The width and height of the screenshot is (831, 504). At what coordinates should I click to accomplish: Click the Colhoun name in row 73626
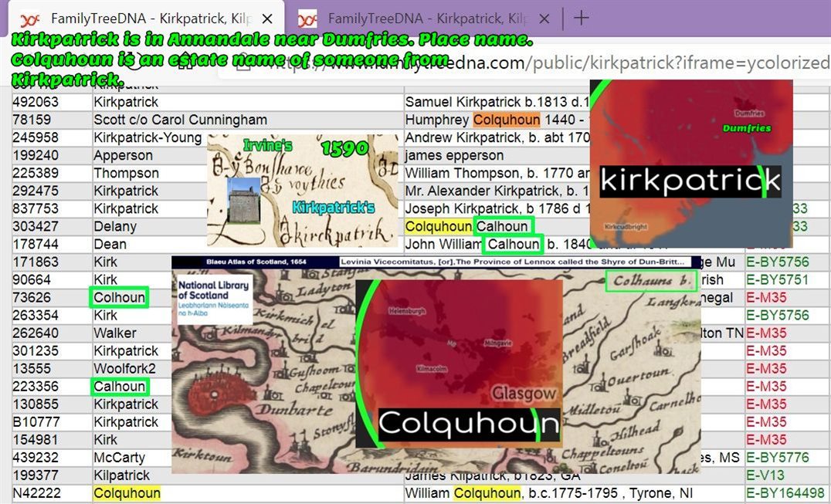click(119, 297)
